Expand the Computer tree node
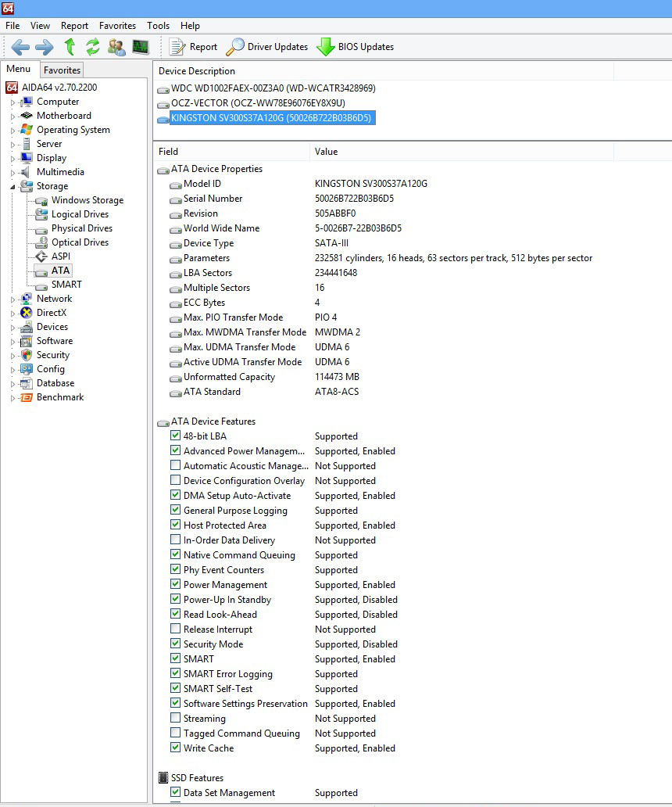672x807 pixels. click(x=13, y=102)
